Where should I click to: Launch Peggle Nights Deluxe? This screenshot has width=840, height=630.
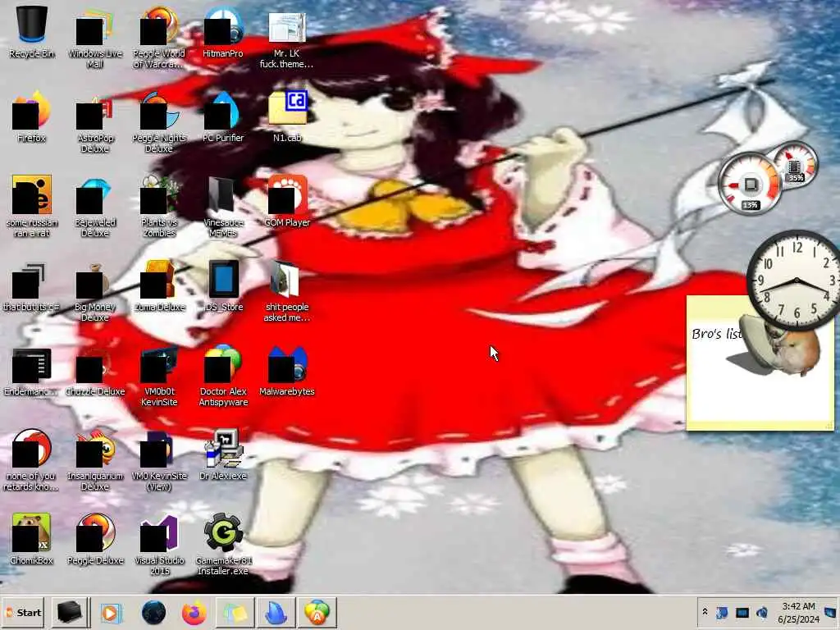[158, 122]
